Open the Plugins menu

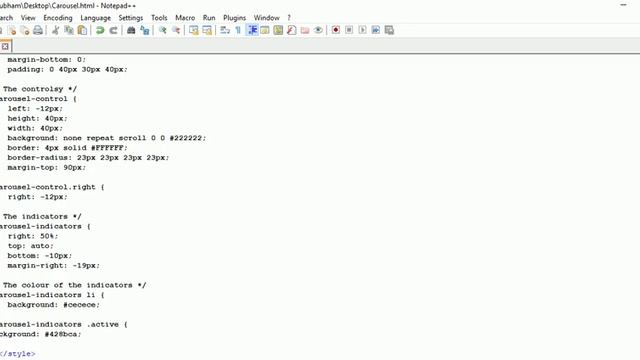[x=234, y=18]
